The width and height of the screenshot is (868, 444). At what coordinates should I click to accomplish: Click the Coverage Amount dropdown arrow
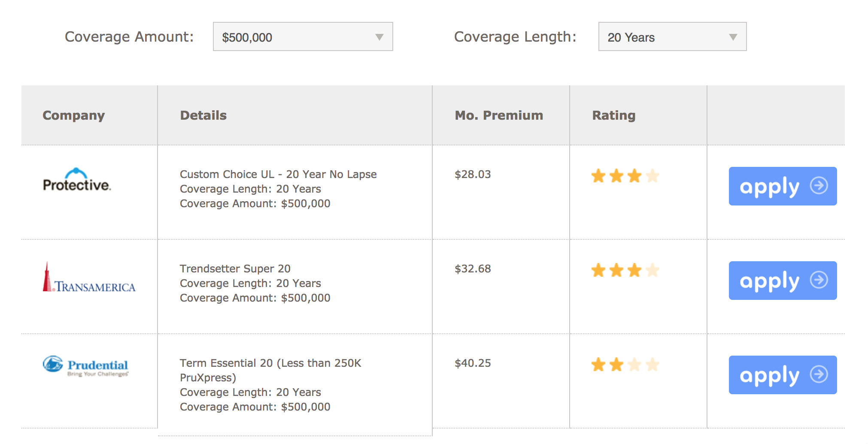[x=379, y=37]
